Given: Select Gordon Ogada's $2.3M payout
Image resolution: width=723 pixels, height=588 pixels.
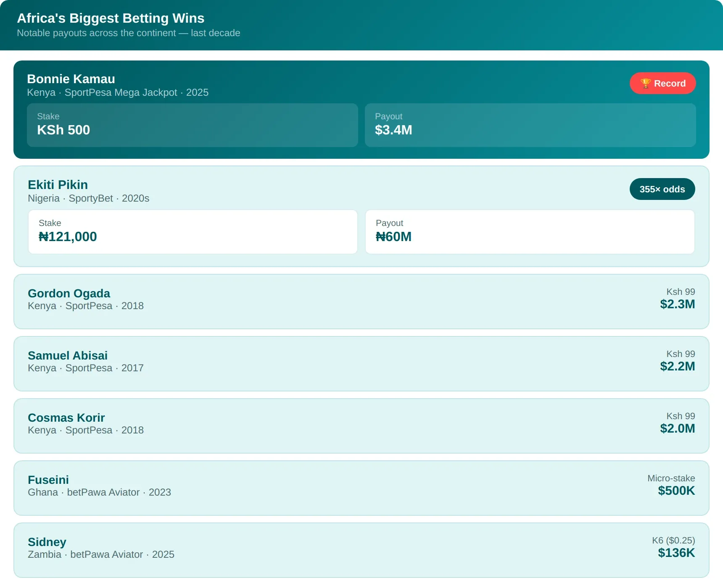Looking at the screenshot, I should 677,304.
